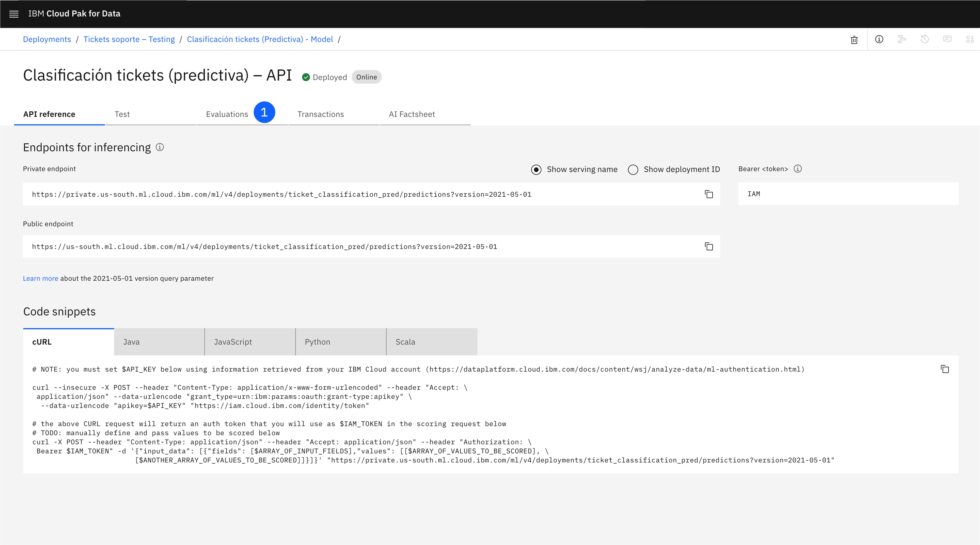Click the 'Code snippets' heading
This screenshot has width=980, height=545.
click(59, 312)
